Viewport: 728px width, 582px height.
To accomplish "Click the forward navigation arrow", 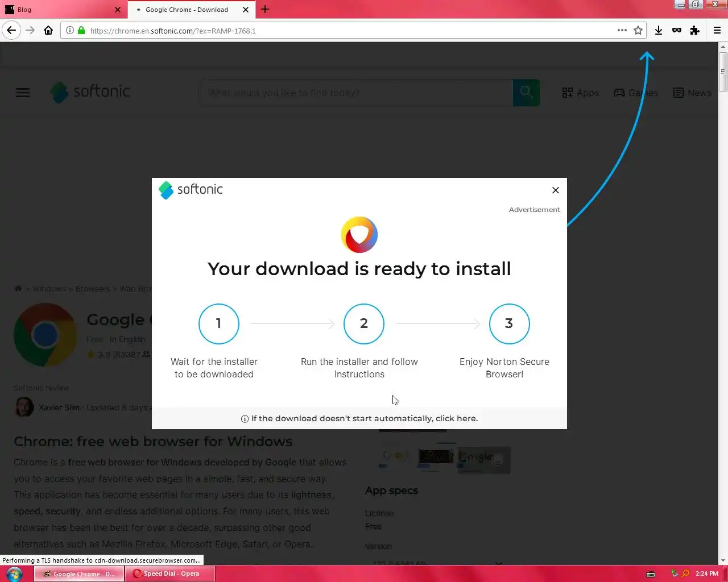I will (x=30, y=30).
